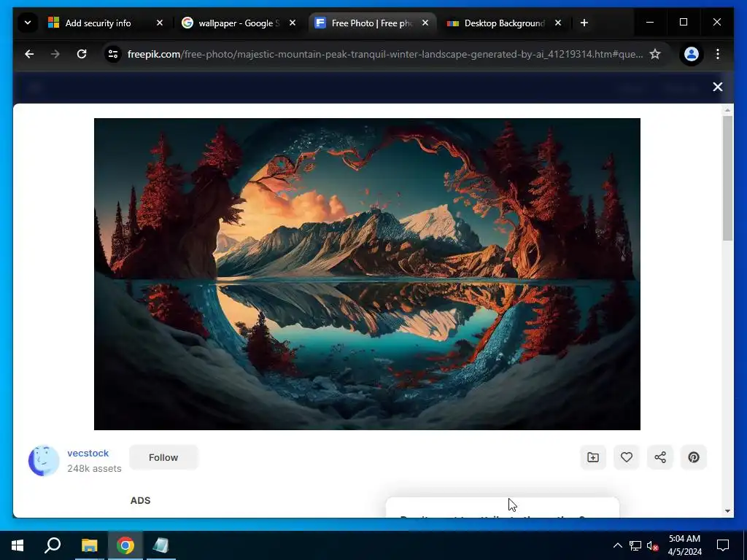
Task: Pin the photo to Pinterest
Action: 694,458
